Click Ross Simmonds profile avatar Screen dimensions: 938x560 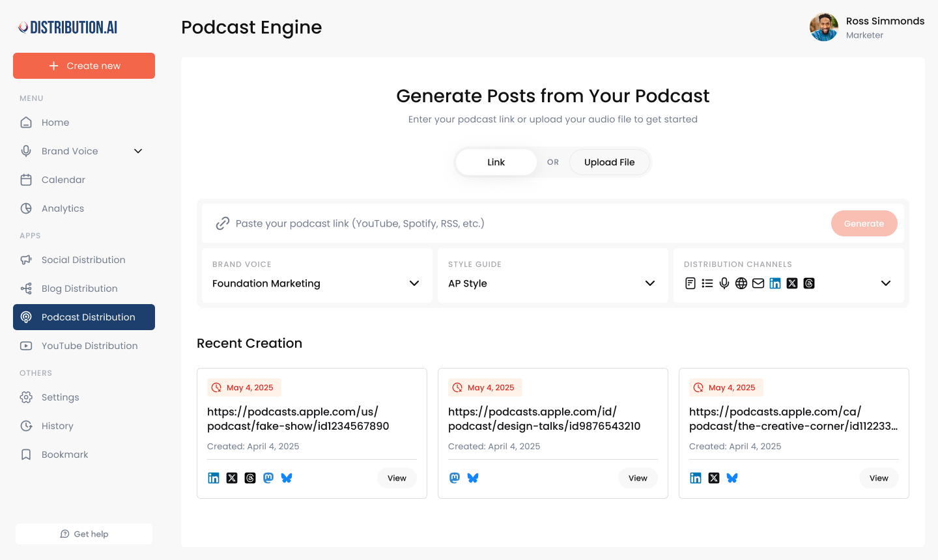(823, 27)
